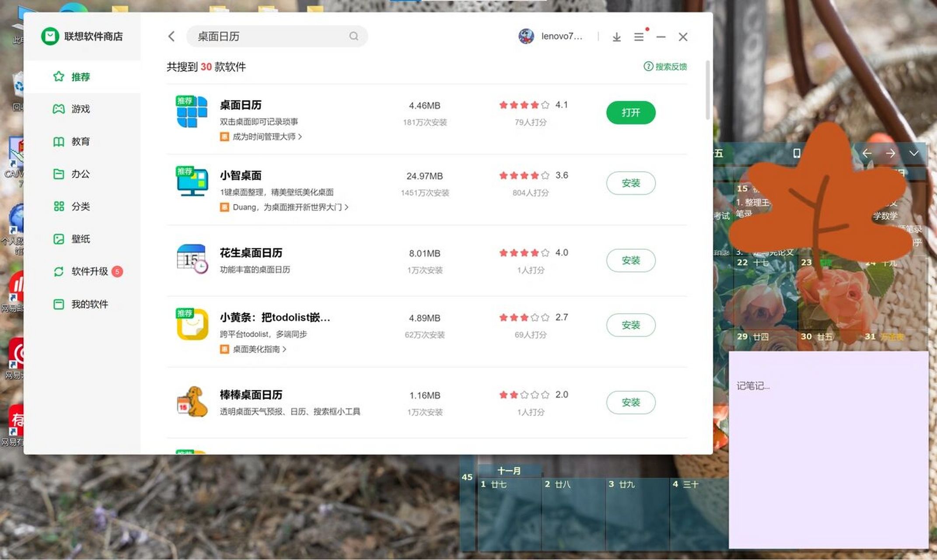Screen dimensions: 937x560
Task: Open the hamburger menu in title bar
Action: click(x=639, y=37)
